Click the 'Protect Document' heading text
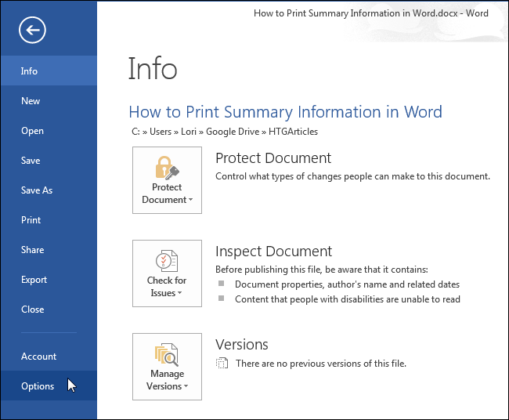 [273, 158]
